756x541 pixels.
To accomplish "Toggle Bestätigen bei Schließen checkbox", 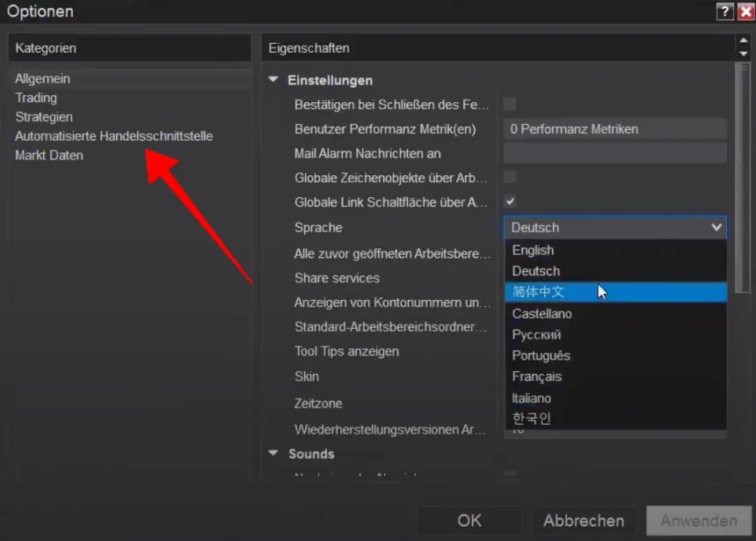I will click(510, 104).
